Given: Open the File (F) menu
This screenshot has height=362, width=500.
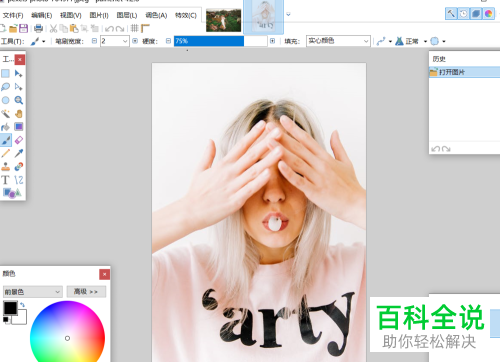Looking at the screenshot, I should click(x=13, y=15).
